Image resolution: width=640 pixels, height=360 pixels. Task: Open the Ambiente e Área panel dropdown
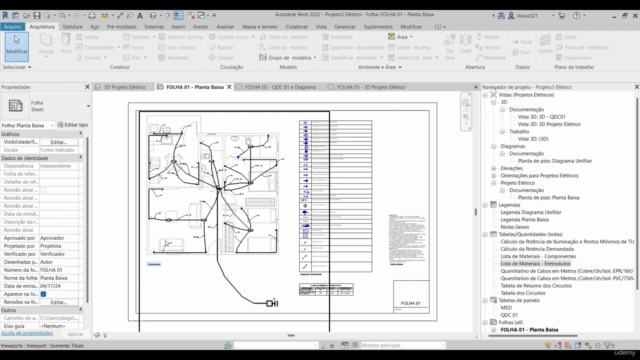coord(380,67)
